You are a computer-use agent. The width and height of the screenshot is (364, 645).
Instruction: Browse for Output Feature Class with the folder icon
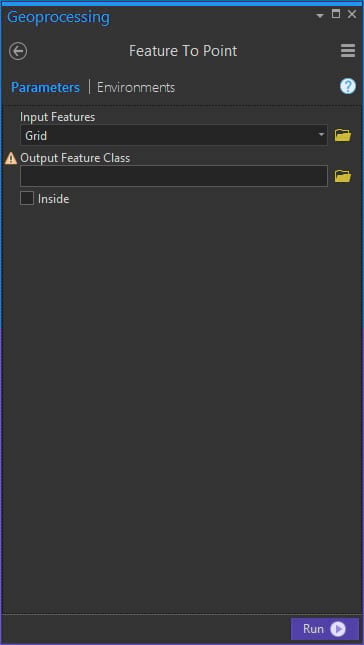(x=343, y=176)
